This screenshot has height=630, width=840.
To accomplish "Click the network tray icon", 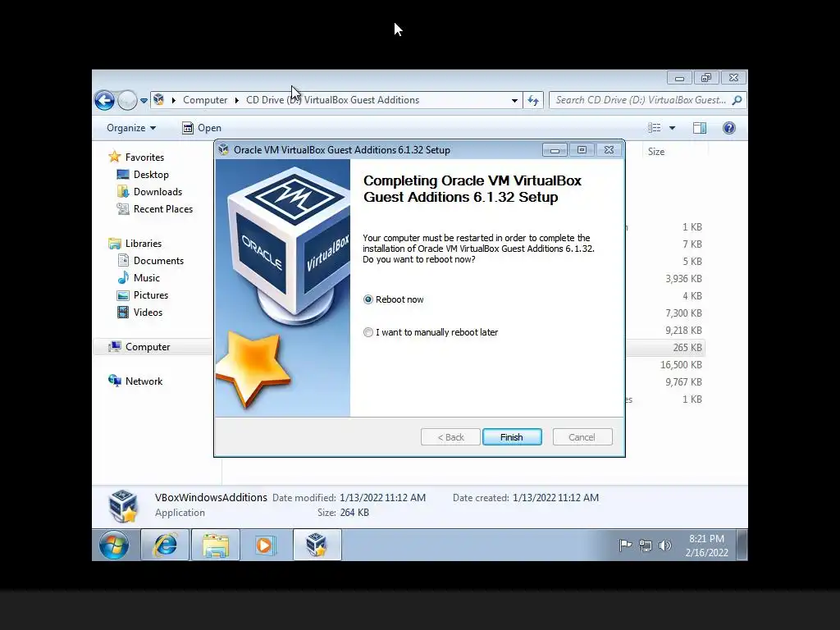I will coord(646,546).
